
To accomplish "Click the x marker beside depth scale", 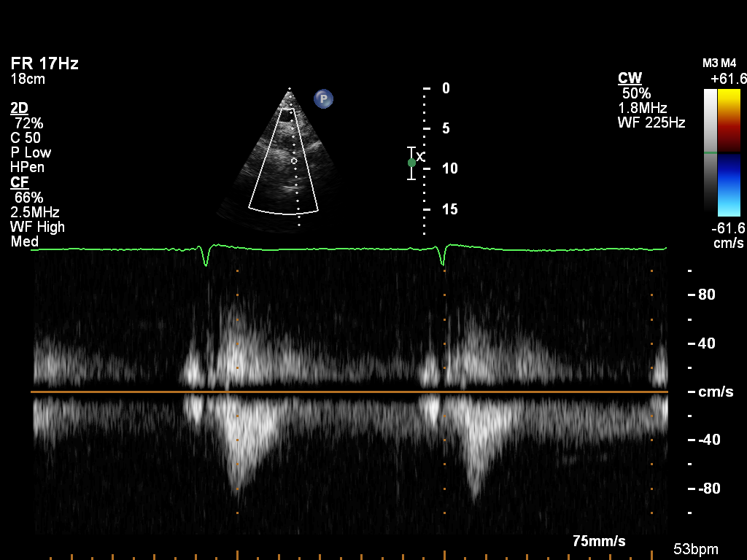I will point(420,157).
